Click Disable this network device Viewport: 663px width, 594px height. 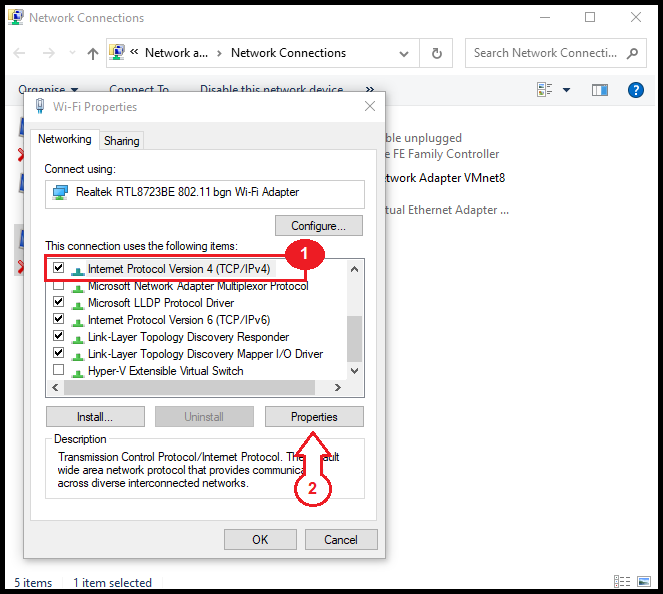[x=271, y=89]
